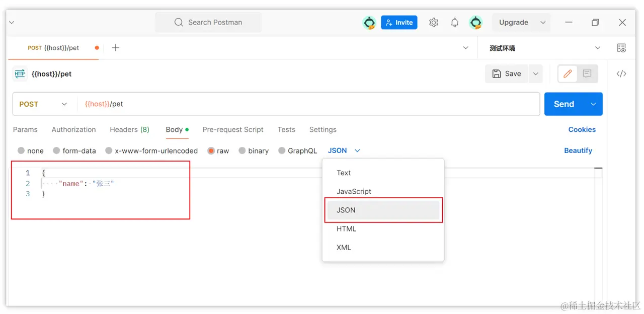Choose XML from the format list
This screenshot has height=314, width=644.
(x=344, y=248)
